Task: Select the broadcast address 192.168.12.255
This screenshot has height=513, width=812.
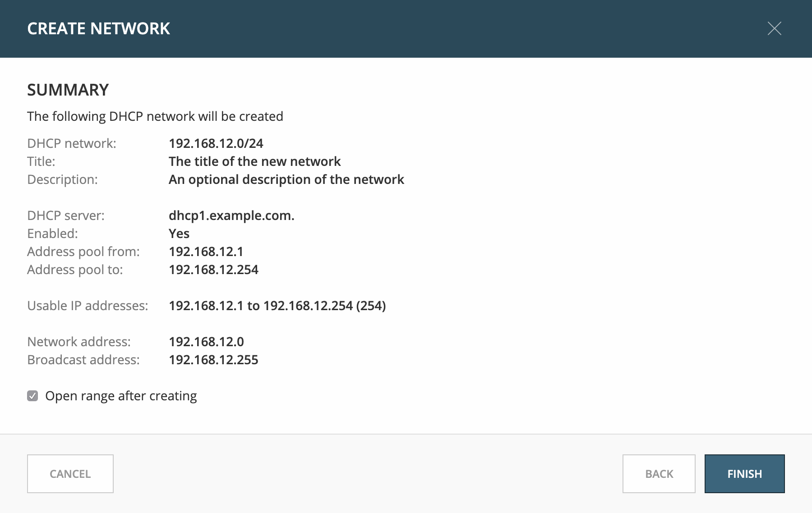Action: coord(213,360)
